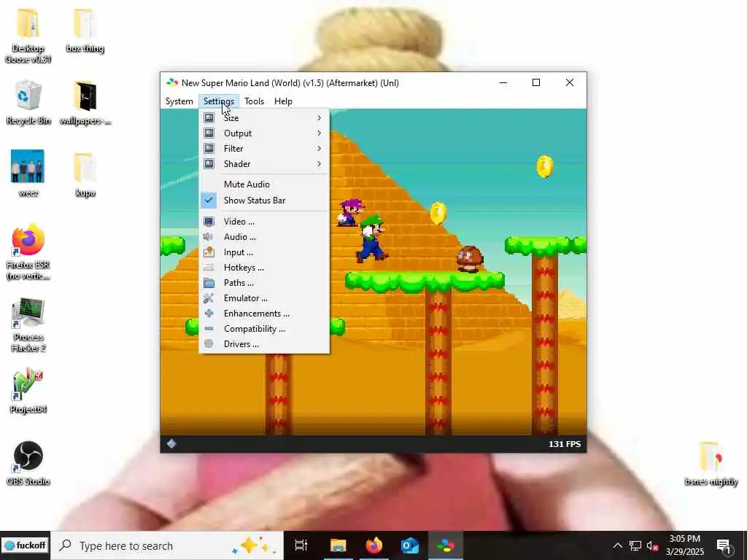The image size is (747, 560).
Task: Select the Firefox ESR shortcut
Action: click(28, 252)
